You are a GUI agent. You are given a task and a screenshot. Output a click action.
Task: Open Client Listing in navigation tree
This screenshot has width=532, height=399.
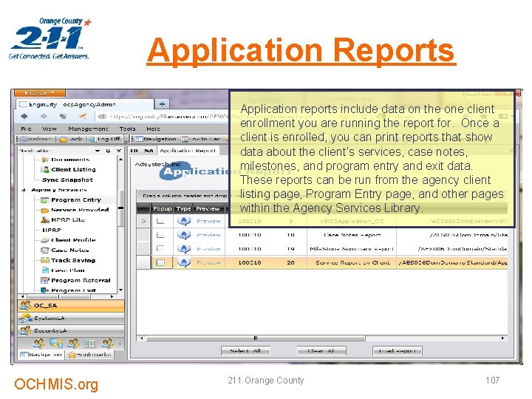click(68, 169)
